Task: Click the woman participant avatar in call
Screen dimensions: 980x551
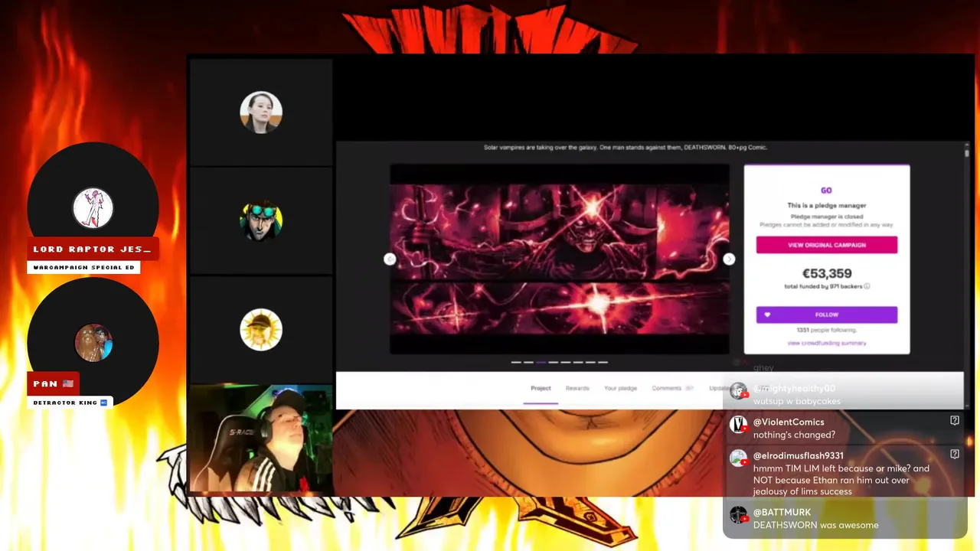Action: click(x=261, y=112)
